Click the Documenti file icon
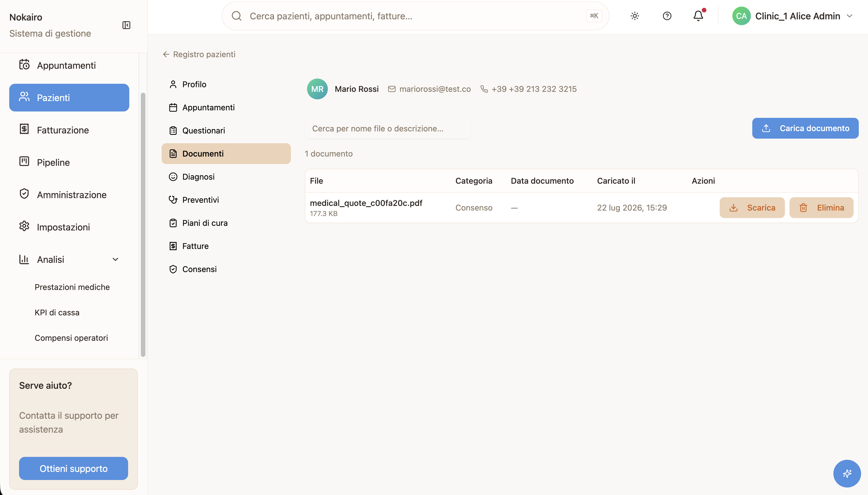This screenshot has width=868, height=495. 173,154
